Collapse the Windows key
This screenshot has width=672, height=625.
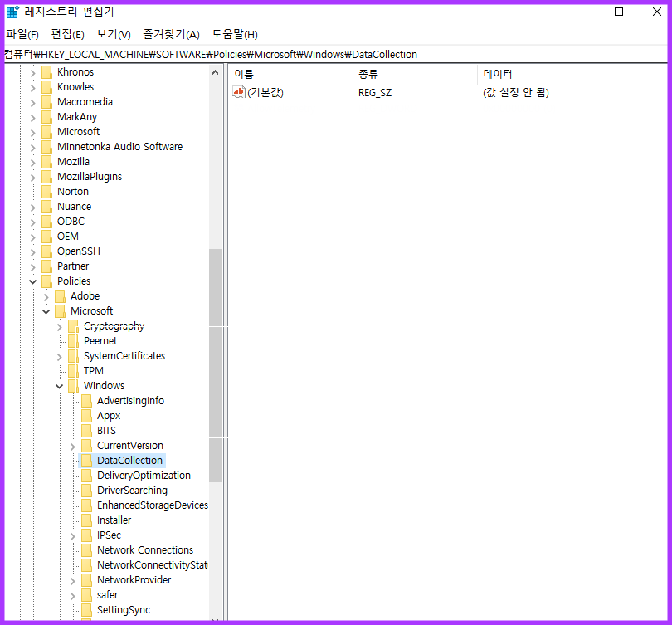pos(59,386)
